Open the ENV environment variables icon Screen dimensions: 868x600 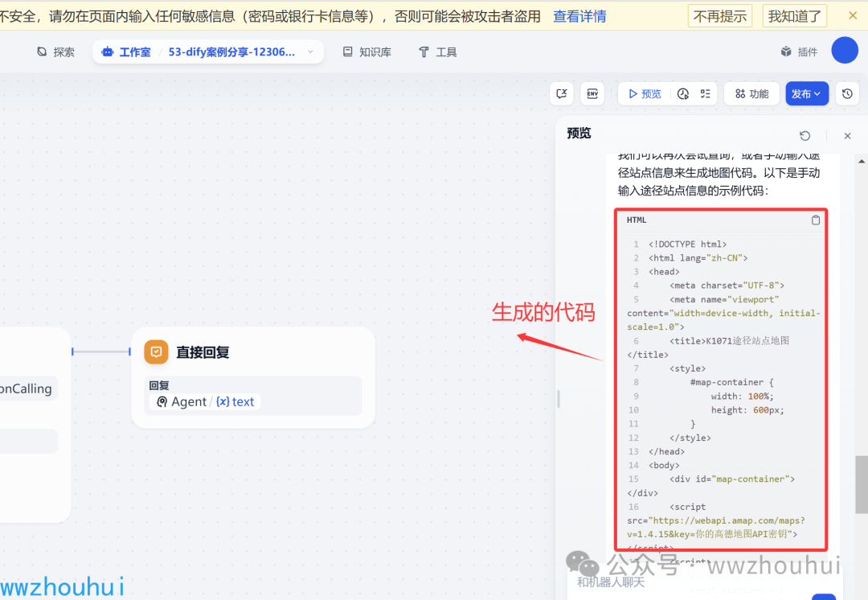pos(592,93)
